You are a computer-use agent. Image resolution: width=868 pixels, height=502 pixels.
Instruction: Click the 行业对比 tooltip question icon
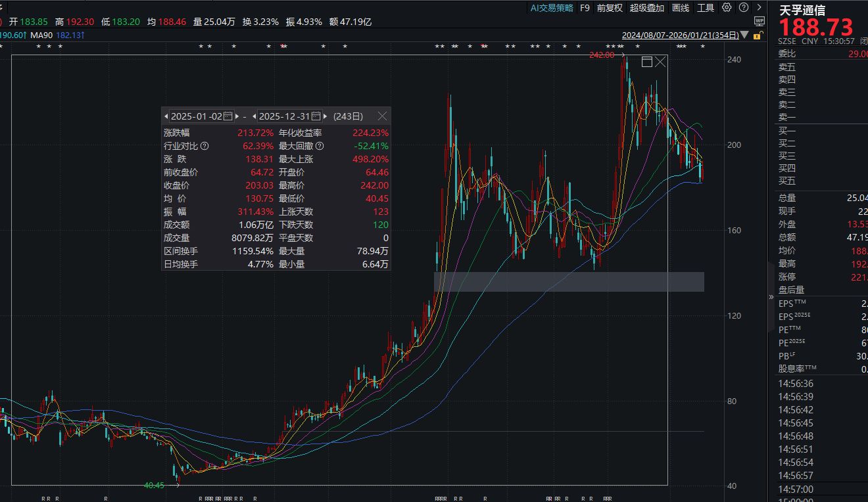coord(205,145)
